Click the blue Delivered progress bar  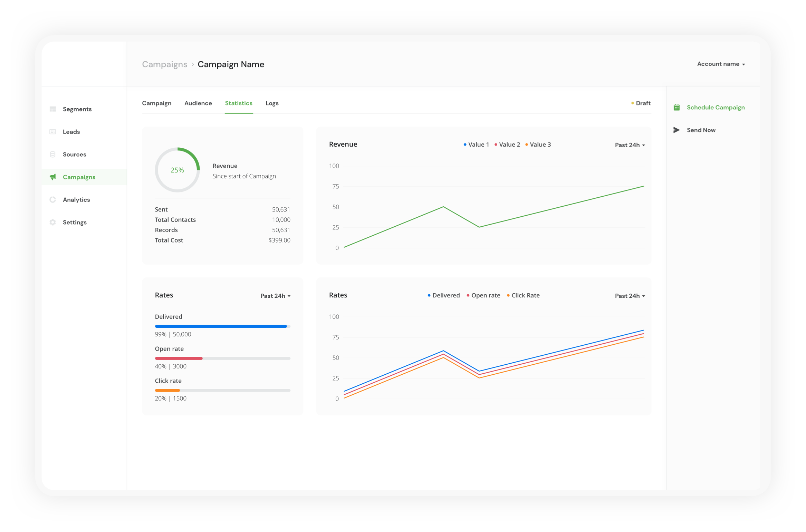click(221, 326)
